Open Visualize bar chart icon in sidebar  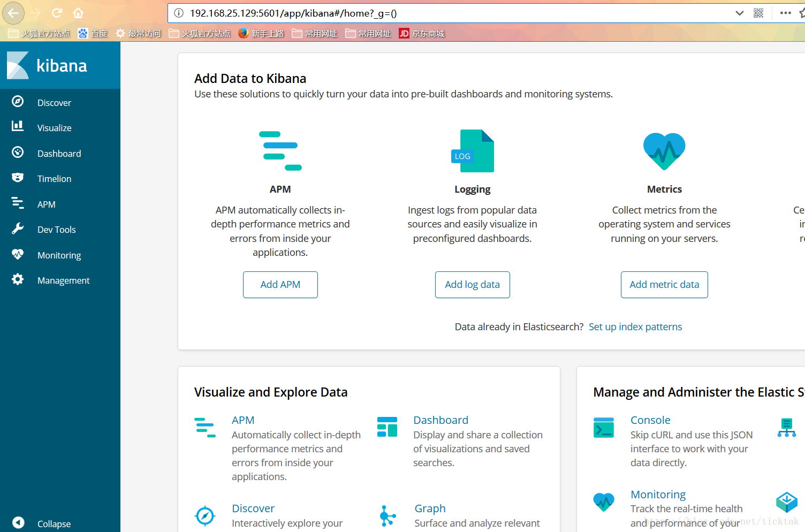point(18,126)
